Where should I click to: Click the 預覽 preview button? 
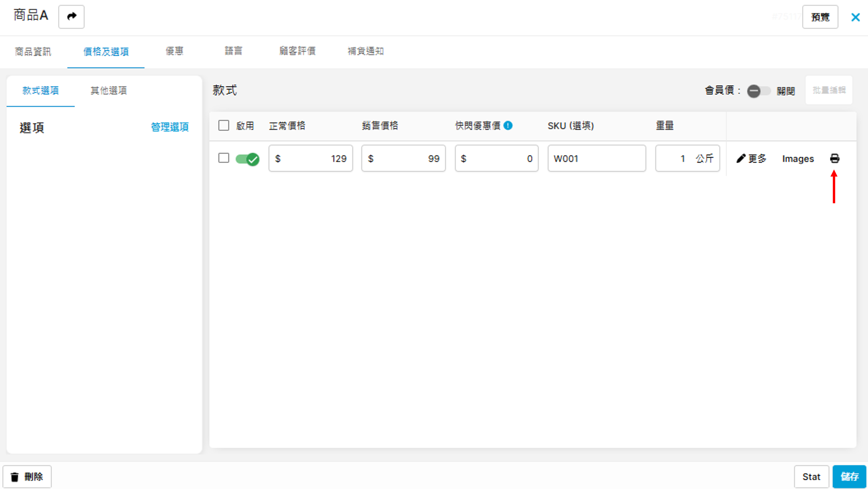point(820,17)
